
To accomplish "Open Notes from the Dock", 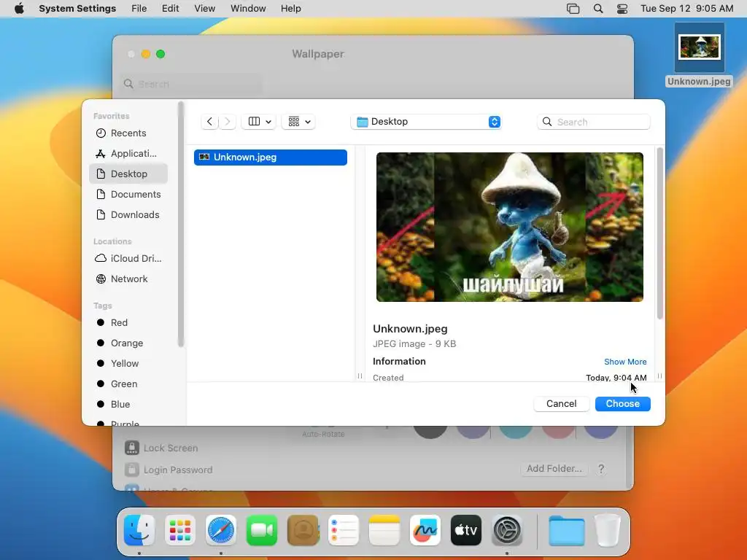I will point(384,530).
